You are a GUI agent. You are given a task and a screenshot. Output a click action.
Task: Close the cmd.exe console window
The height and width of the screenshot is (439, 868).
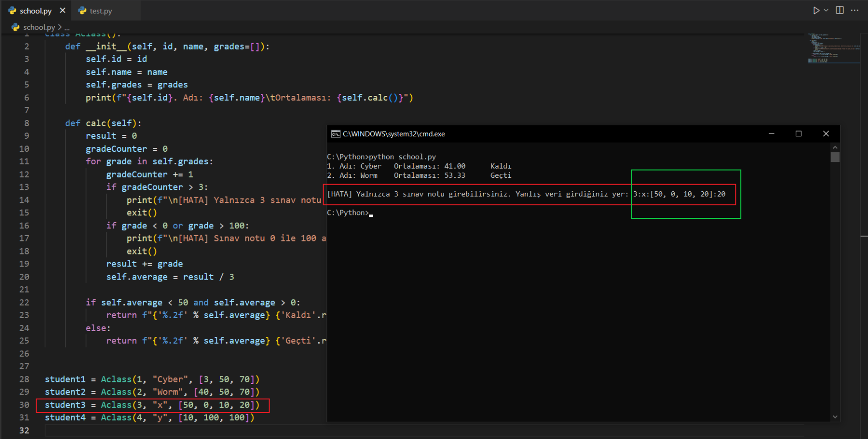[x=826, y=133]
